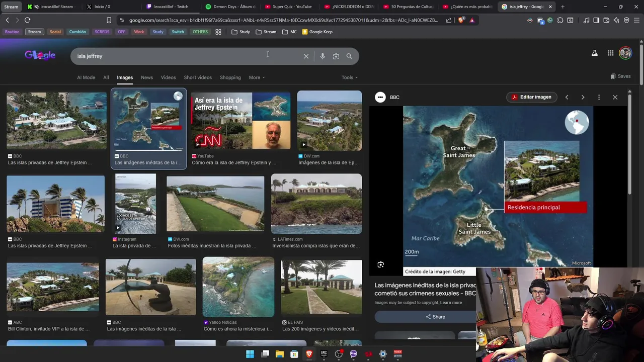Reload the page in the browser toolbar
644x362 pixels.
click(x=27, y=20)
